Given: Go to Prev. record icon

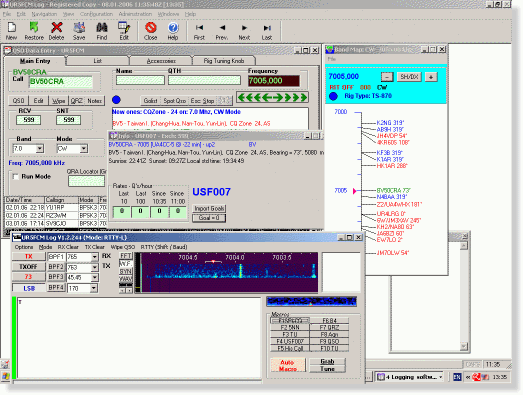Looking at the screenshot, I should [x=222, y=28].
